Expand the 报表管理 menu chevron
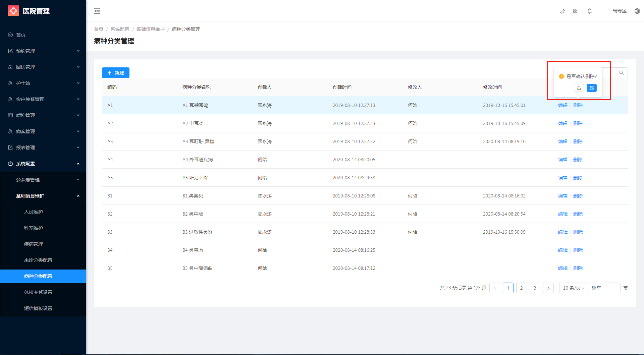644x355 pixels. [78, 147]
